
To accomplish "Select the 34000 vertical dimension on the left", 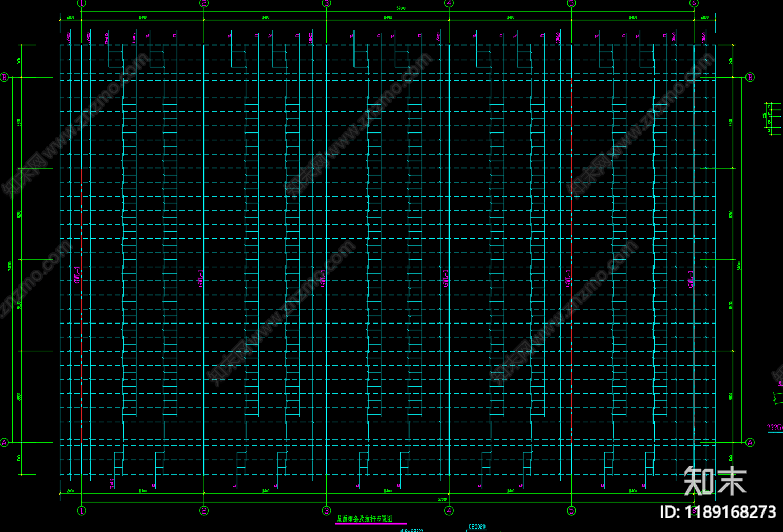I will [10, 266].
